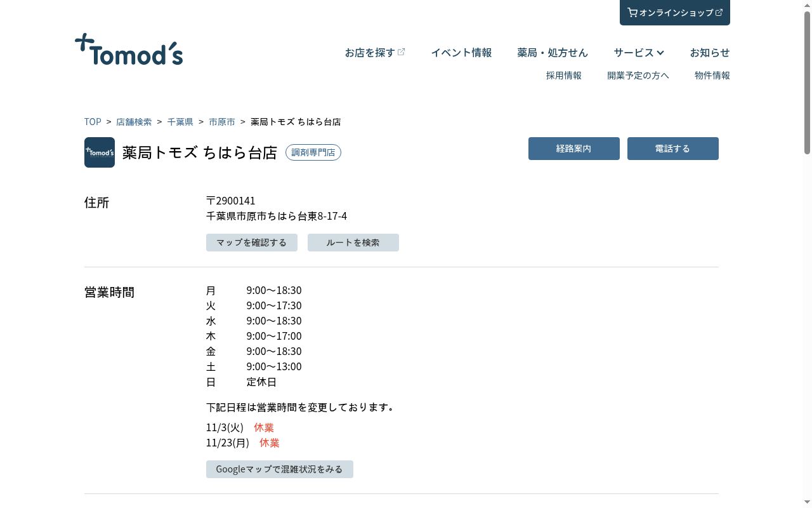This screenshot has height=508, width=812.
Task: Click the Tomod's store thumbnail beside store name
Action: [100, 152]
